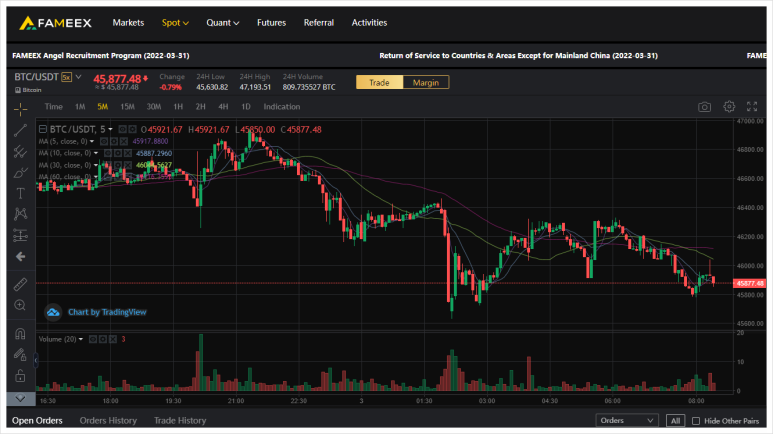Click the left arrow back icon
The width and height of the screenshot is (773, 434).
[20, 256]
